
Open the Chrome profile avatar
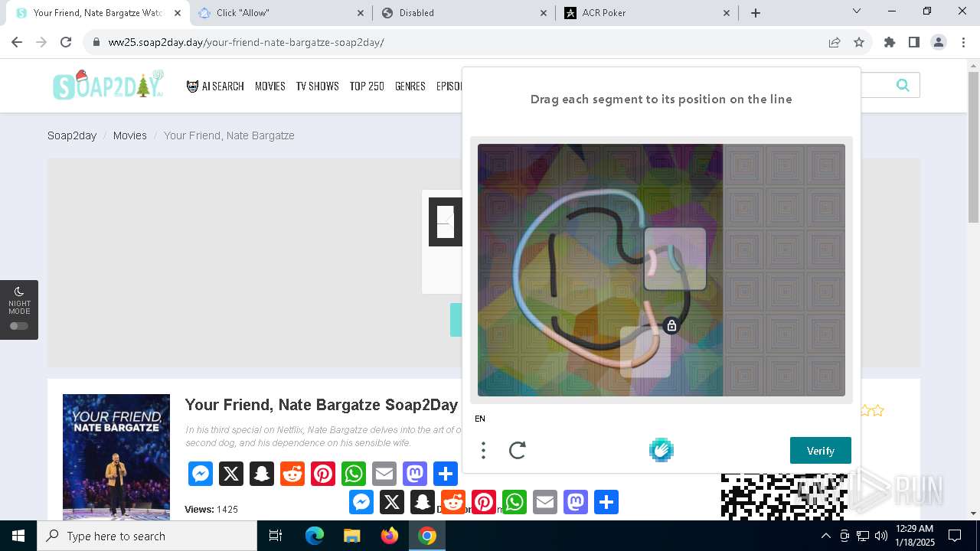click(939, 42)
